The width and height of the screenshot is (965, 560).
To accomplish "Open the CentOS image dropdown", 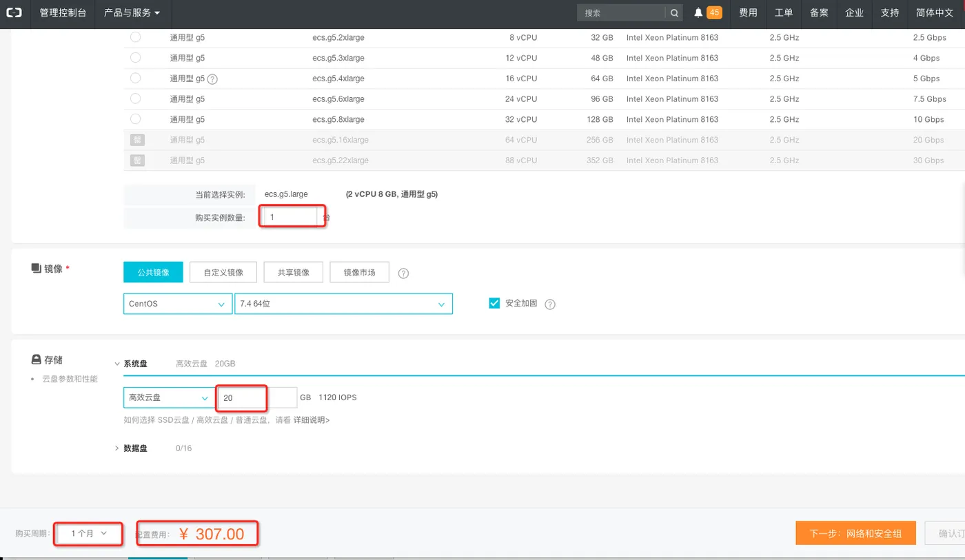I will click(x=178, y=304).
